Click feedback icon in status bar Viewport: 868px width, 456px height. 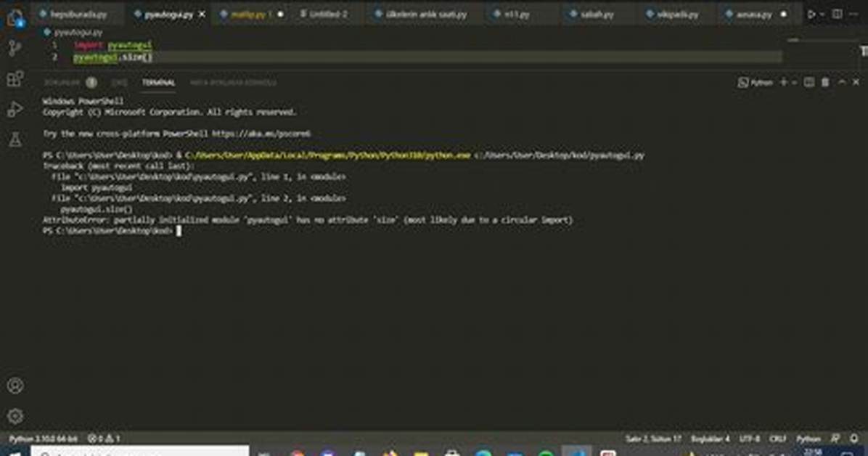(835, 439)
